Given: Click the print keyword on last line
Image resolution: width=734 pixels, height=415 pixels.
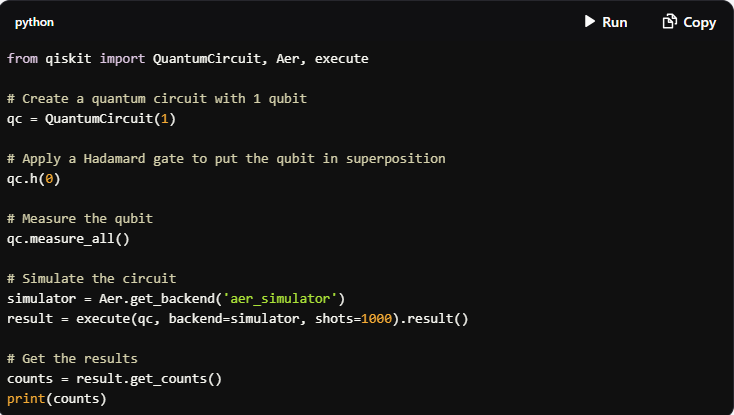Looking at the screenshot, I should click(x=26, y=399).
